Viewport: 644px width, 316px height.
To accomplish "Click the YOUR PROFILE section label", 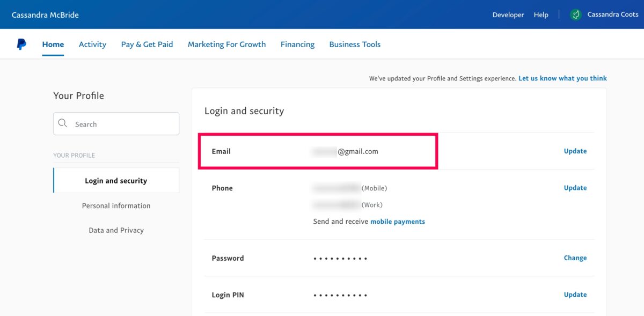I will coord(74,155).
